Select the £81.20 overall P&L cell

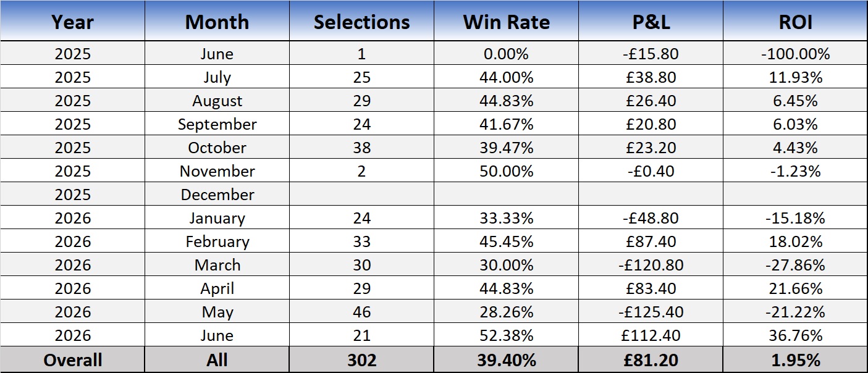[x=651, y=360]
